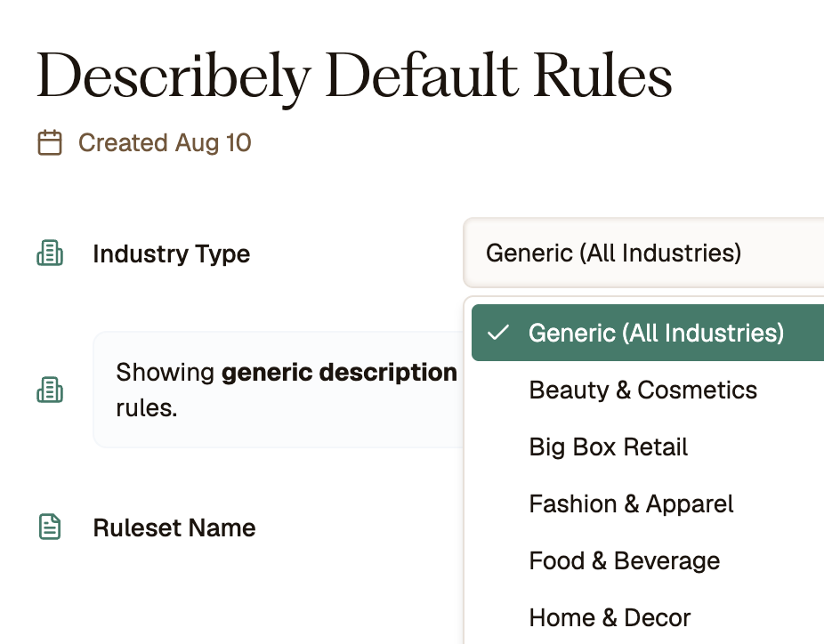Select Generic (All Industries) option in list
The height and width of the screenshot is (644, 824).
pyautogui.click(x=648, y=333)
